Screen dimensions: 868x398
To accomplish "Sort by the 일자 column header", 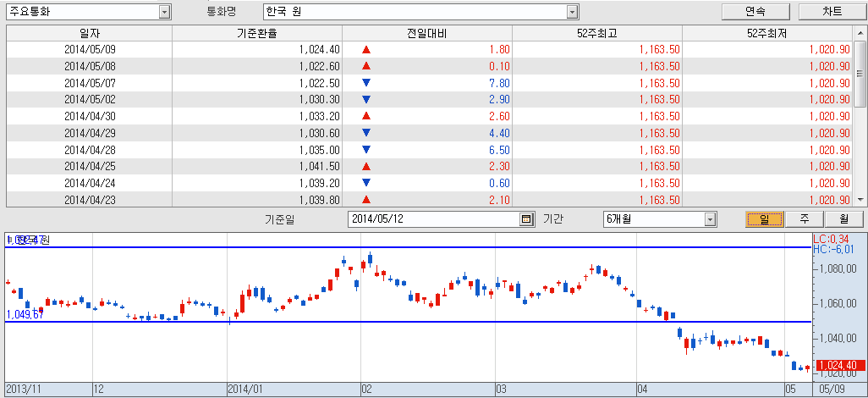I will [x=89, y=33].
